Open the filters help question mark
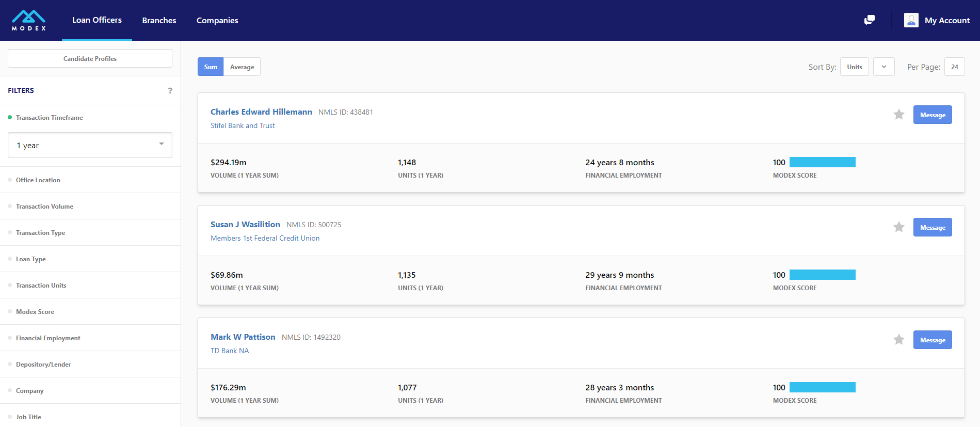 (170, 90)
